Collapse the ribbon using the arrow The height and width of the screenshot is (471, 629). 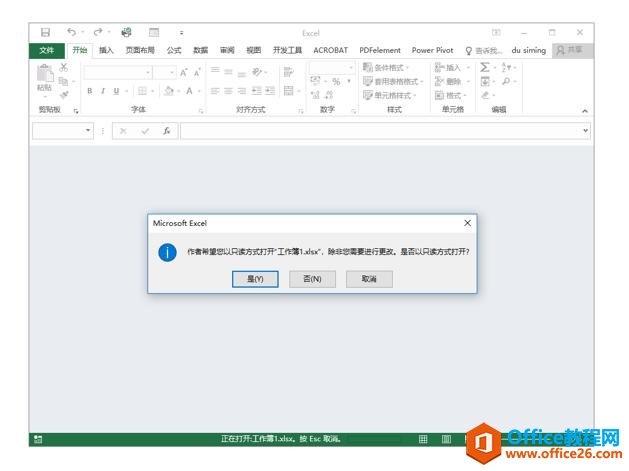[x=585, y=111]
